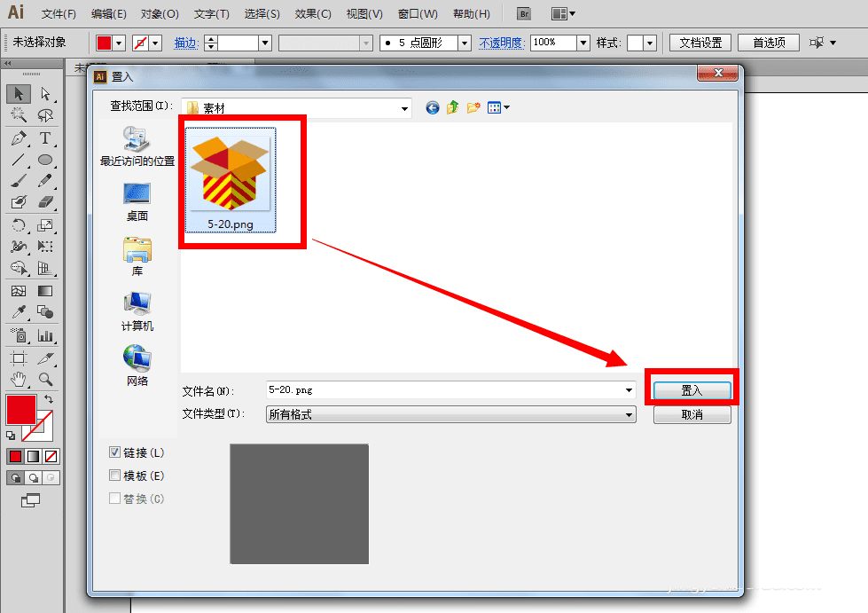Go up one folder level

(453, 107)
